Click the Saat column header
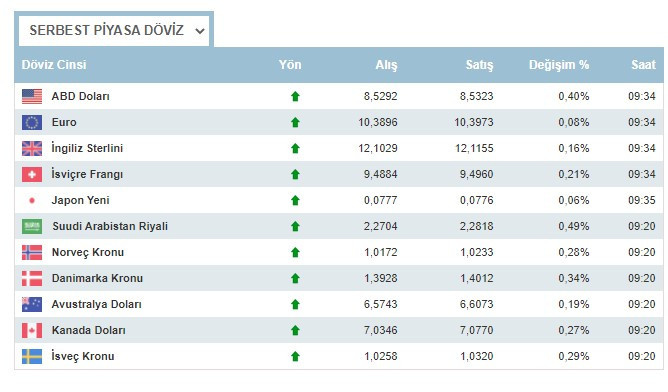 pyautogui.click(x=643, y=65)
